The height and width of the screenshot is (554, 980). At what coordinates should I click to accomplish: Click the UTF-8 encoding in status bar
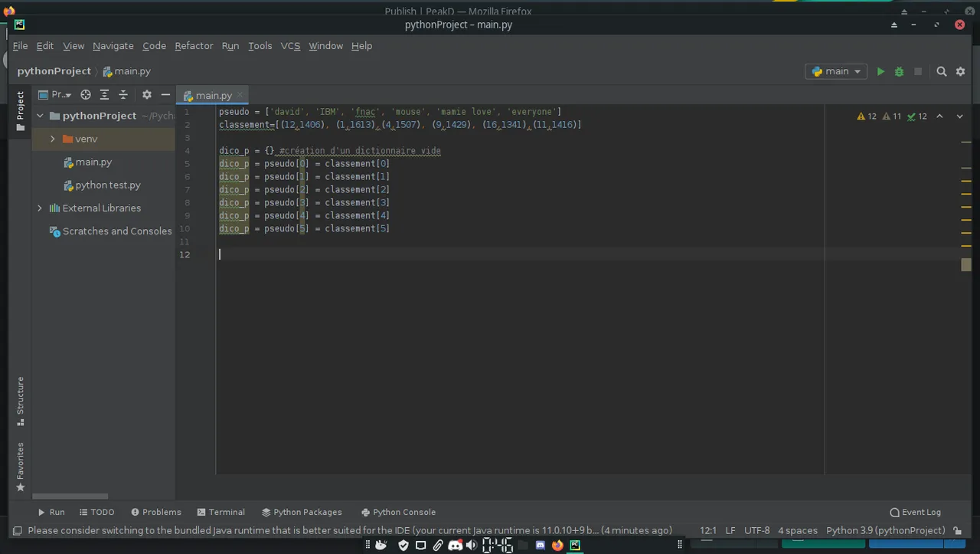coord(756,530)
